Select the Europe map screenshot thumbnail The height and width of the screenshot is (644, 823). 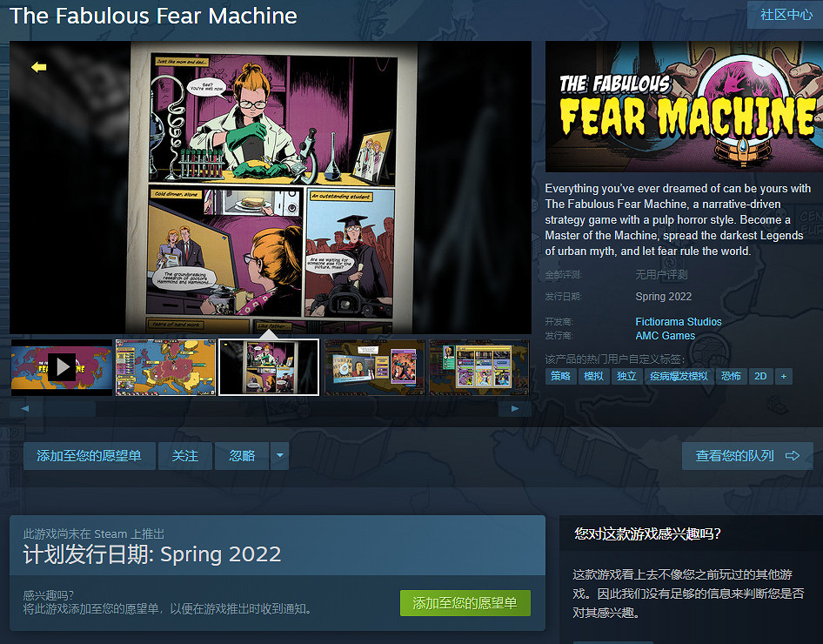click(166, 367)
